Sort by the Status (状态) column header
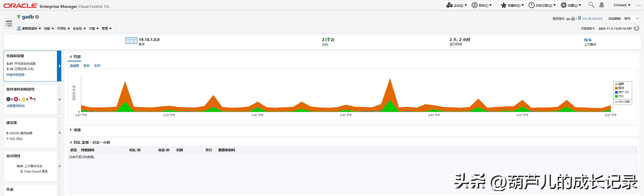Image resolution: width=644 pixels, height=196 pixels. click(x=74, y=150)
